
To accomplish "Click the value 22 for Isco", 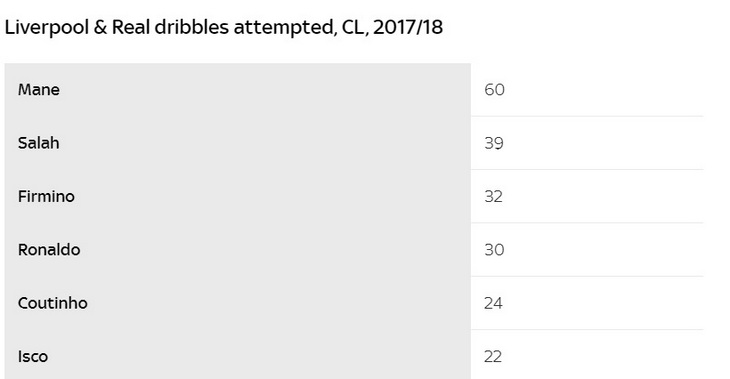I will click(493, 357).
